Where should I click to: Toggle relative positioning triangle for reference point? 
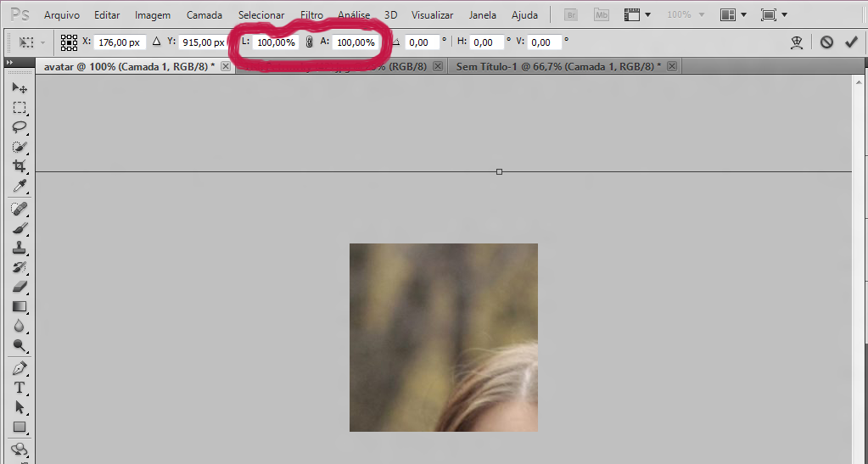click(x=156, y=42)
